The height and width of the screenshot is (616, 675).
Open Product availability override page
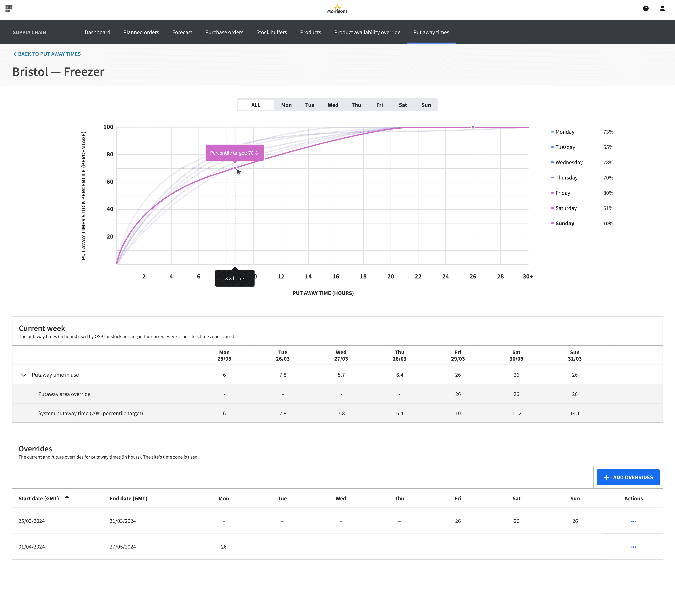point(367,33)
